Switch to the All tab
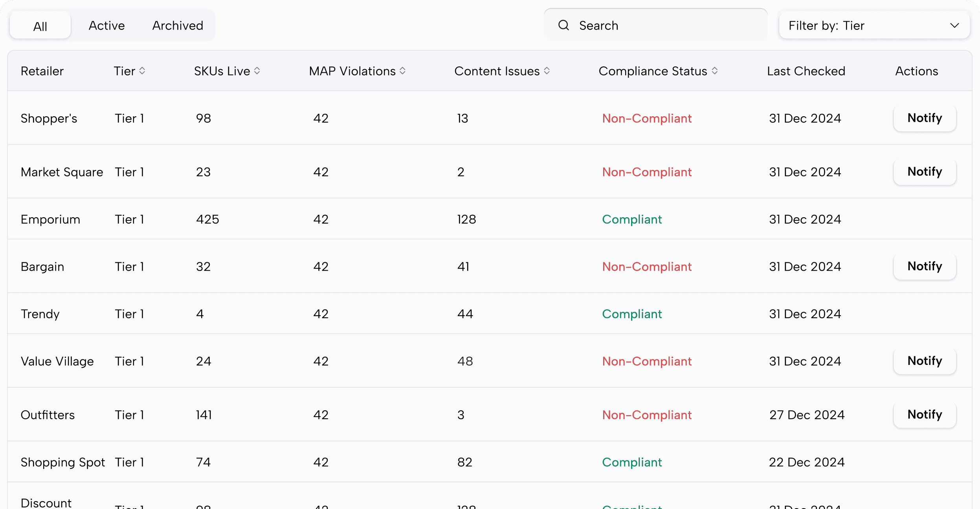The image size is (980, 509). 40,26
